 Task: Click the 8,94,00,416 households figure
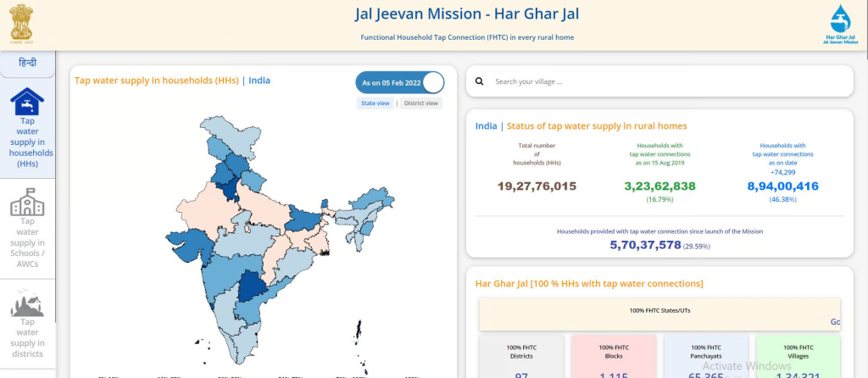[782, 186]
